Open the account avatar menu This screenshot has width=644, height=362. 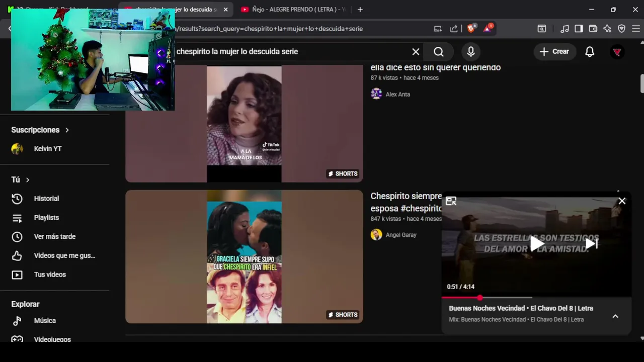617,52
